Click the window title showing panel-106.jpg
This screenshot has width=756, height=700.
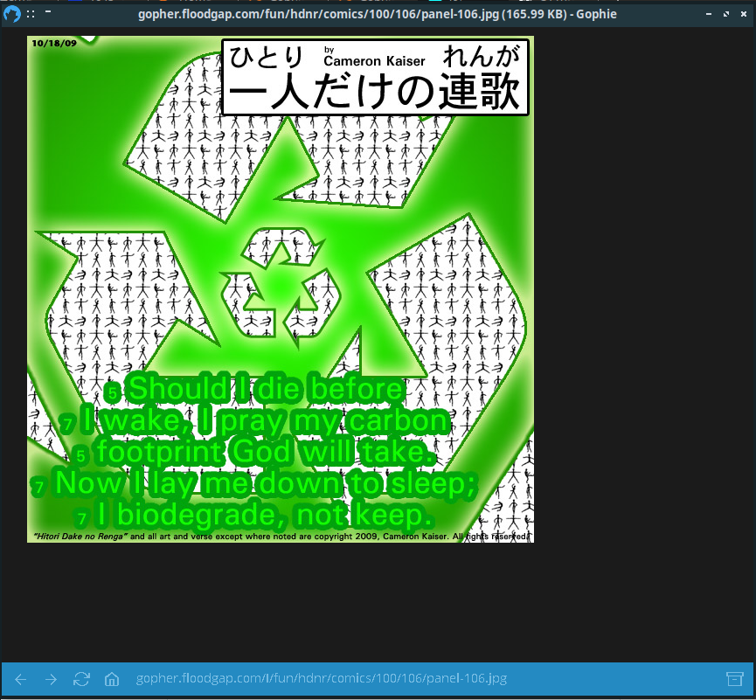point(378,14)
